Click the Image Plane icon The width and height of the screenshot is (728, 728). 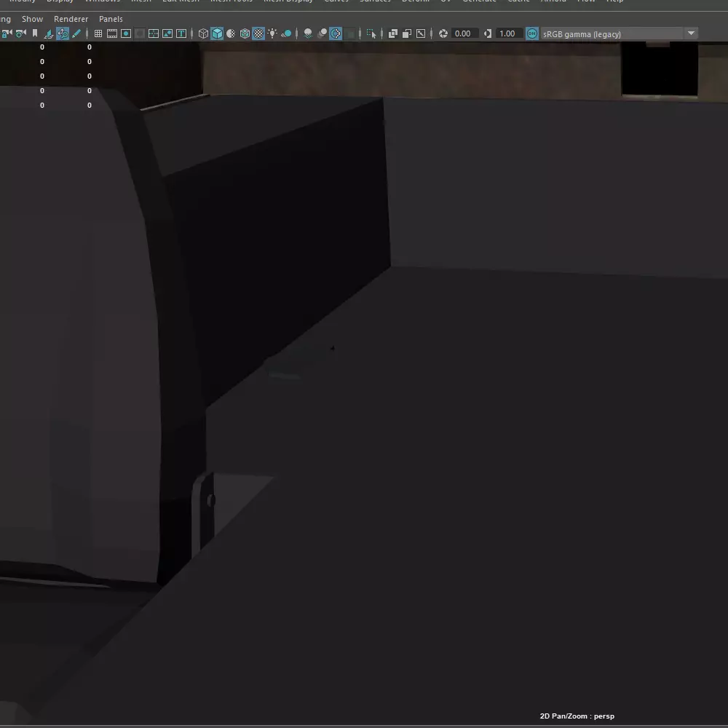click(x=49, y=33)
